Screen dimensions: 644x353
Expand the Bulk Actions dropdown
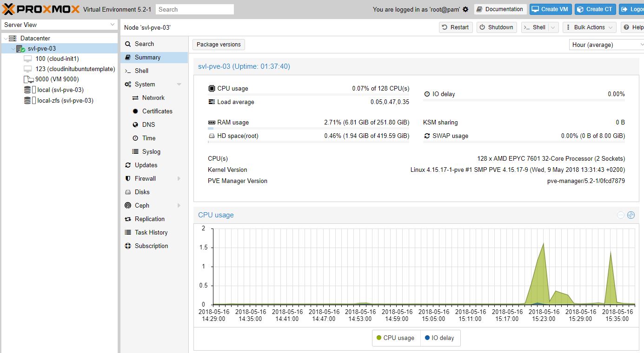point(589,27)
